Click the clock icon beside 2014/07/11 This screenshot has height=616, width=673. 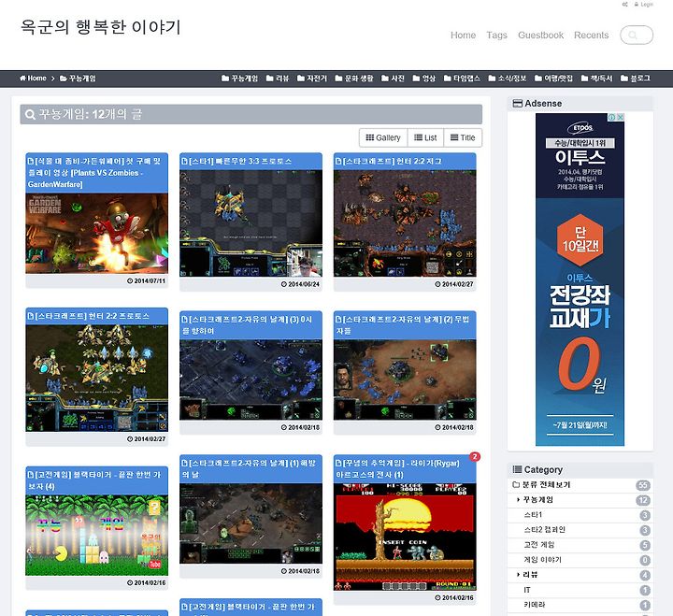tap(130, 280)
